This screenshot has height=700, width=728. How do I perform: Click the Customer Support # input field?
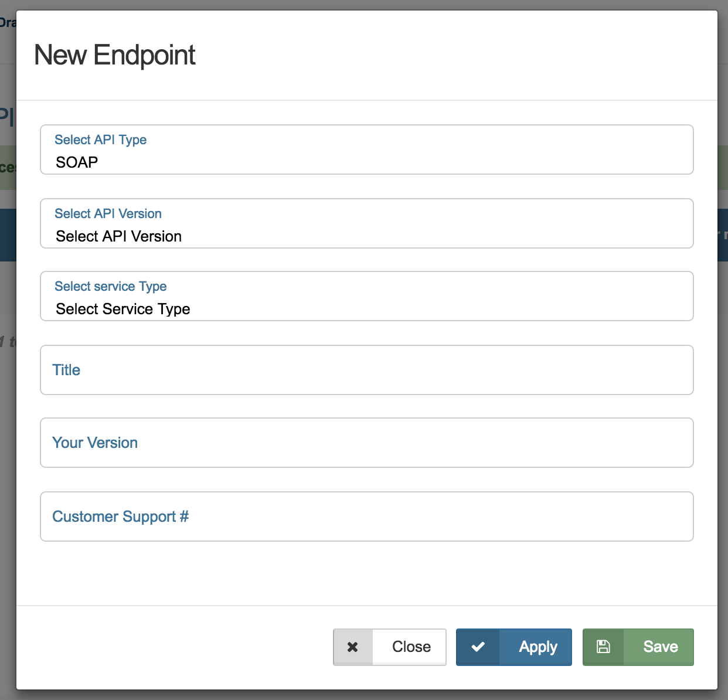pyautogui.click(x=366, y=516)
